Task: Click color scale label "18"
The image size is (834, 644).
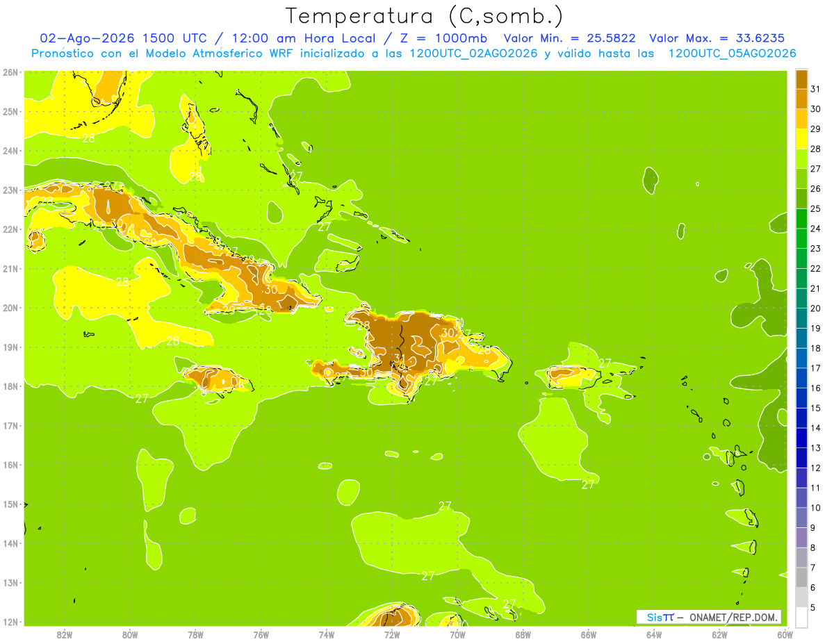Action: (x=815, y=348)
